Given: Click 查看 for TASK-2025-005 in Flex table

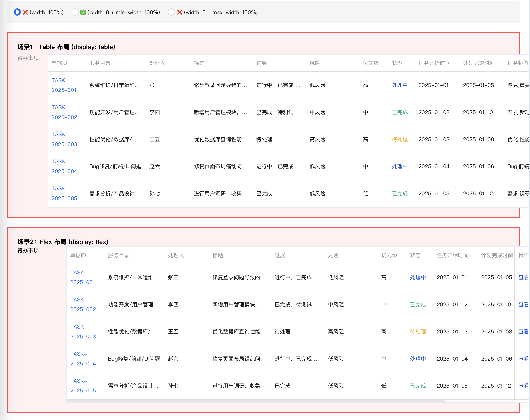Looking at the screenshot, I should pos(523,386).
